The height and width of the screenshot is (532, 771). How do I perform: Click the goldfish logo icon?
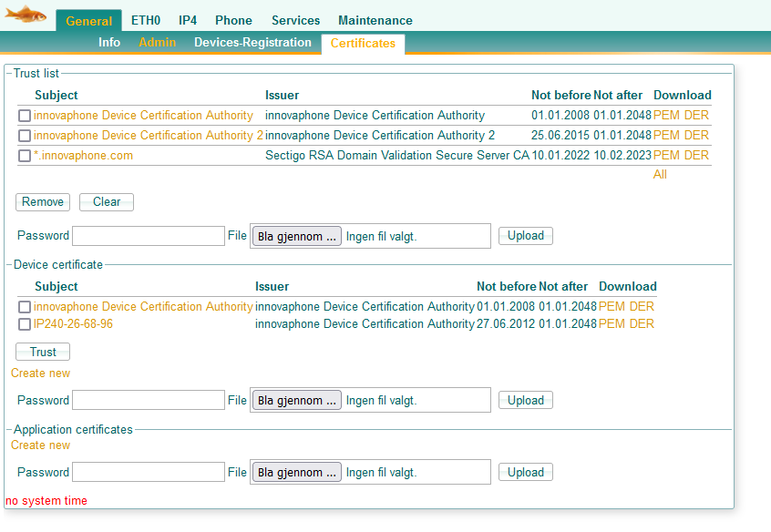coord(26,15)
